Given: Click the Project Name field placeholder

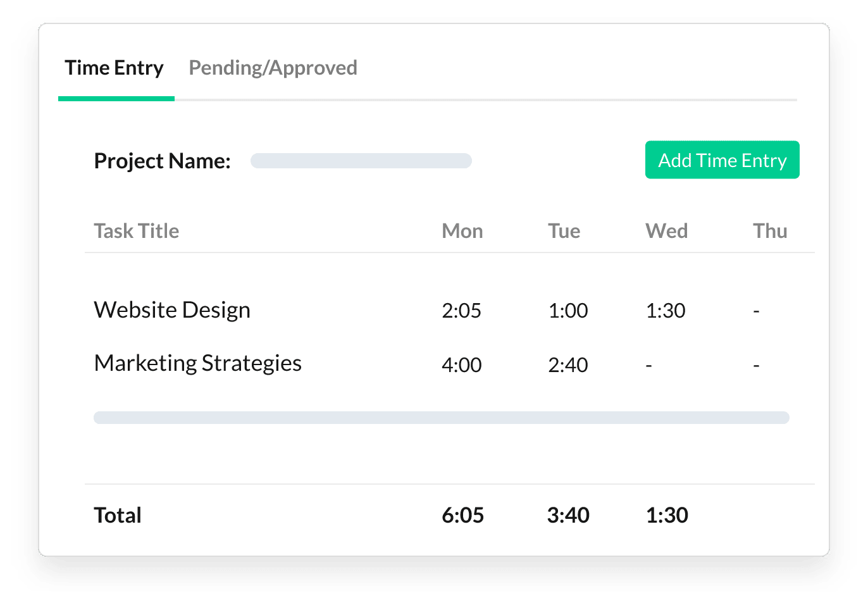Looking at the screenshot, I should 361,161.
